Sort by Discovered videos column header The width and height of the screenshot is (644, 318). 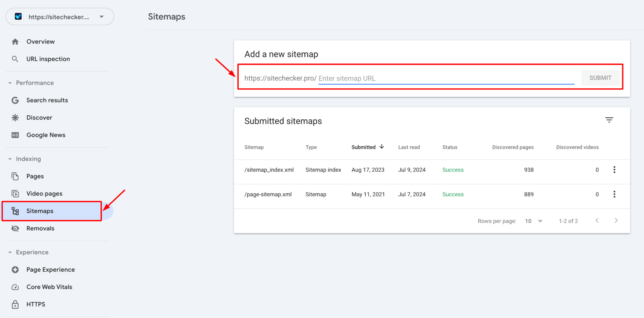[x=577, y=147]
